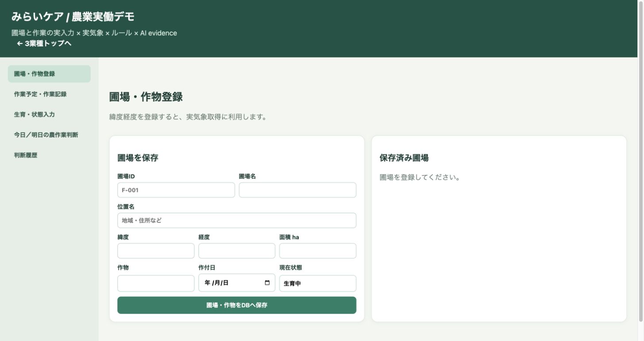The height and width of the screenshot is (341, 644).
Task: Select the 位置名 address input field
Action: [x=237, y=221]
